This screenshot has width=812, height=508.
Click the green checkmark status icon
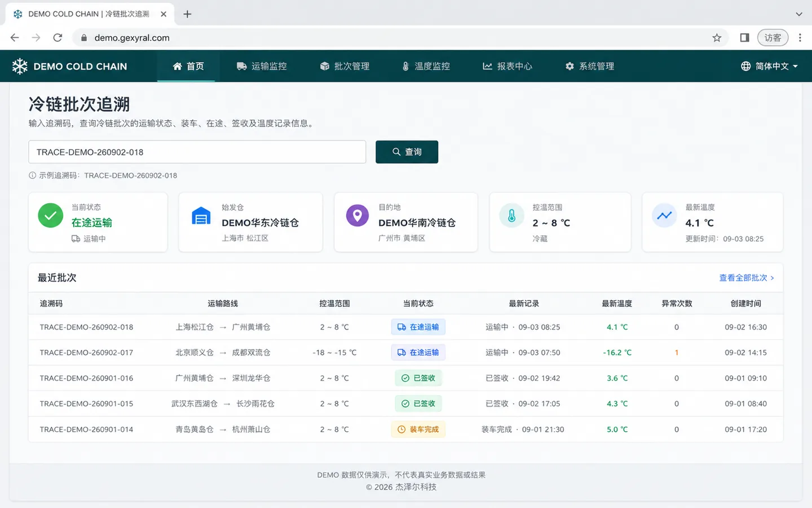tap(50, 216)
